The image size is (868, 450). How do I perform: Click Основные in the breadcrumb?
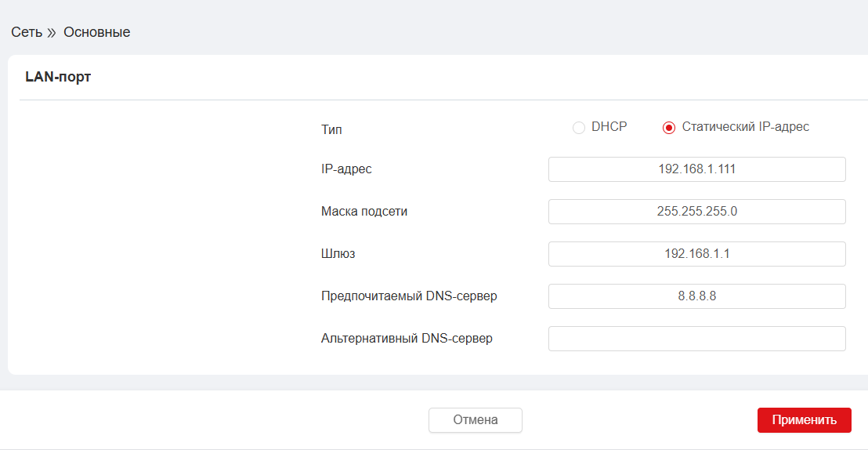click(96, 33)
